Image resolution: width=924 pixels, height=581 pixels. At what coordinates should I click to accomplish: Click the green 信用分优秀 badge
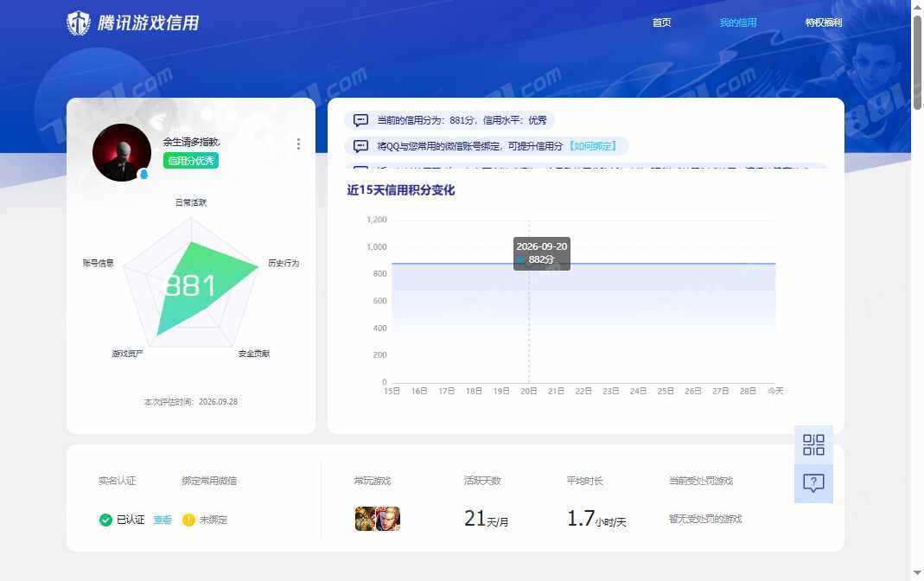pyautogui.click(x=191, y=160)
